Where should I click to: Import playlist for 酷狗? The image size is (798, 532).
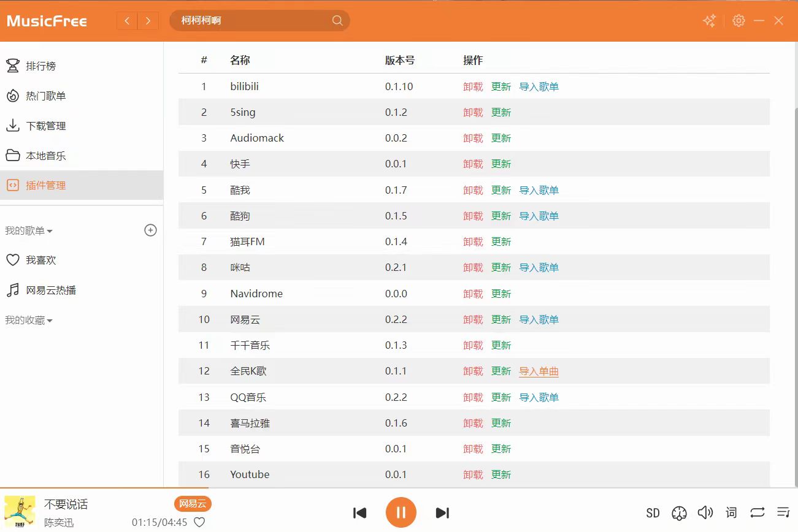click(x=539, y=216)
